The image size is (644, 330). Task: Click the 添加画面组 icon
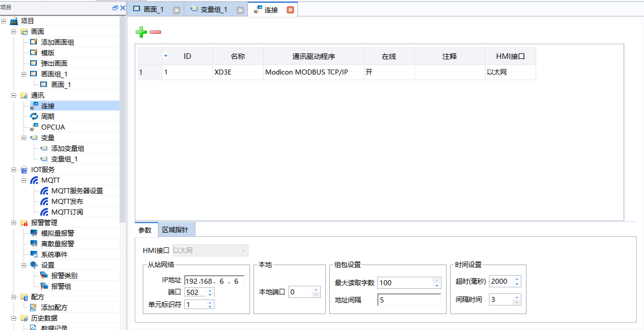[x=34, y=42]
